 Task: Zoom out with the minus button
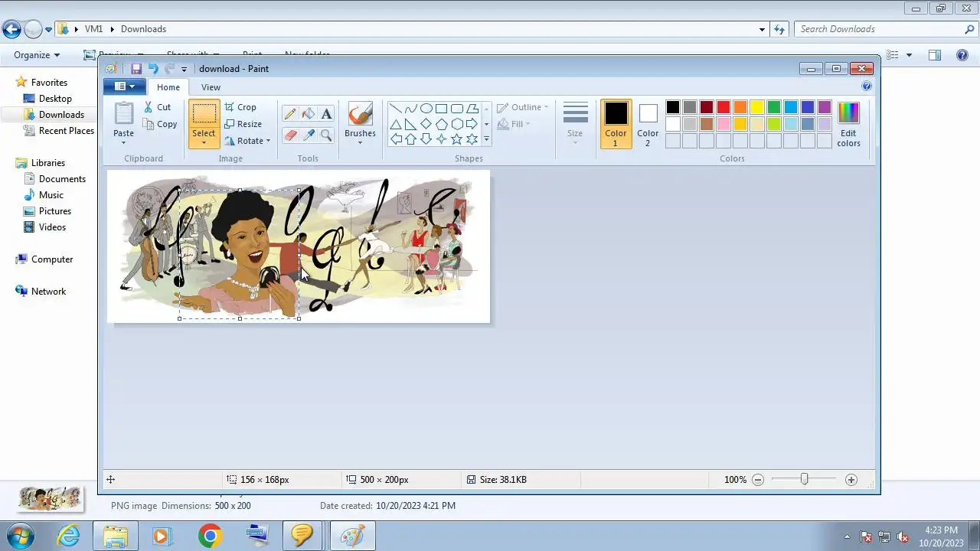click(758, 480)
